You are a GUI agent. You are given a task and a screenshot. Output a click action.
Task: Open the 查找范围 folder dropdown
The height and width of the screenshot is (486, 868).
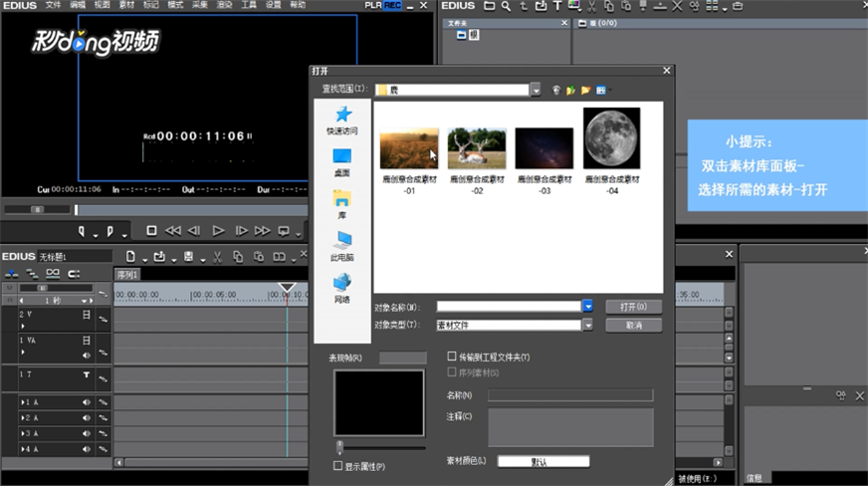coord(536,90)
